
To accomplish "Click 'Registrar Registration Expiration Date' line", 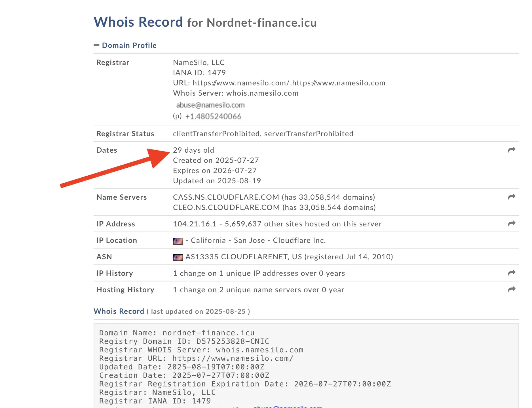I will coord(245,384).
